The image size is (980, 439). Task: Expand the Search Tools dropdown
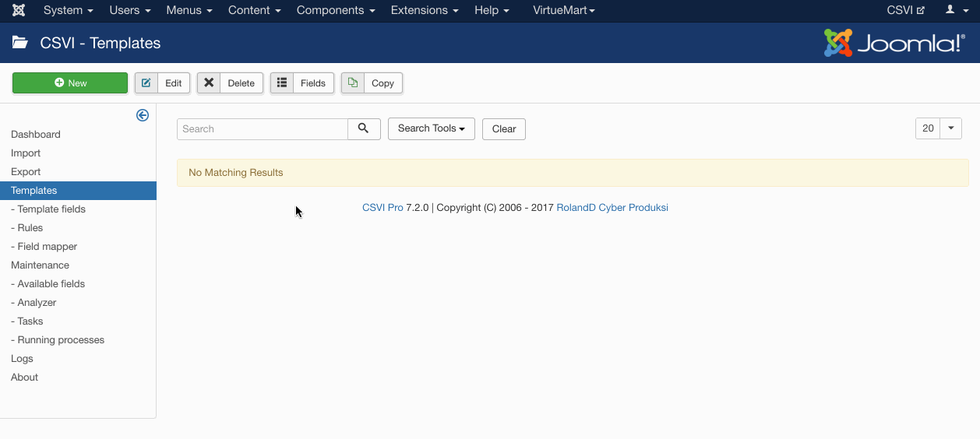(x=432, y=128)
